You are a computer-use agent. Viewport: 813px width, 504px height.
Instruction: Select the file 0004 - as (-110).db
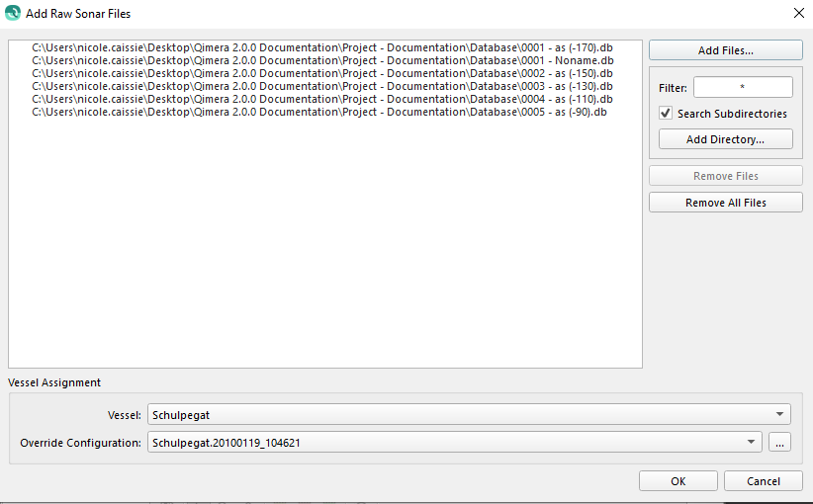(322, 100)
